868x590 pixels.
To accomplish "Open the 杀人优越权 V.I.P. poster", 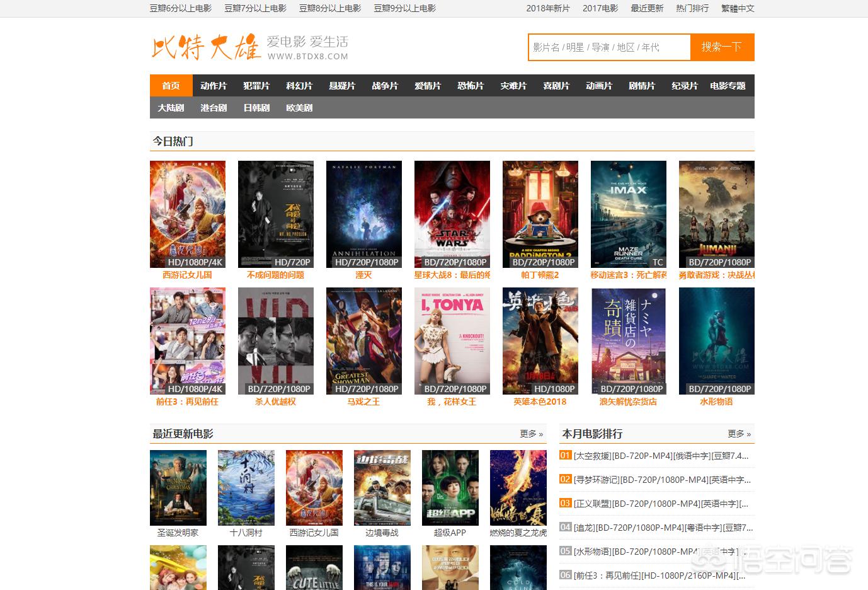I will tap(276, 341).
